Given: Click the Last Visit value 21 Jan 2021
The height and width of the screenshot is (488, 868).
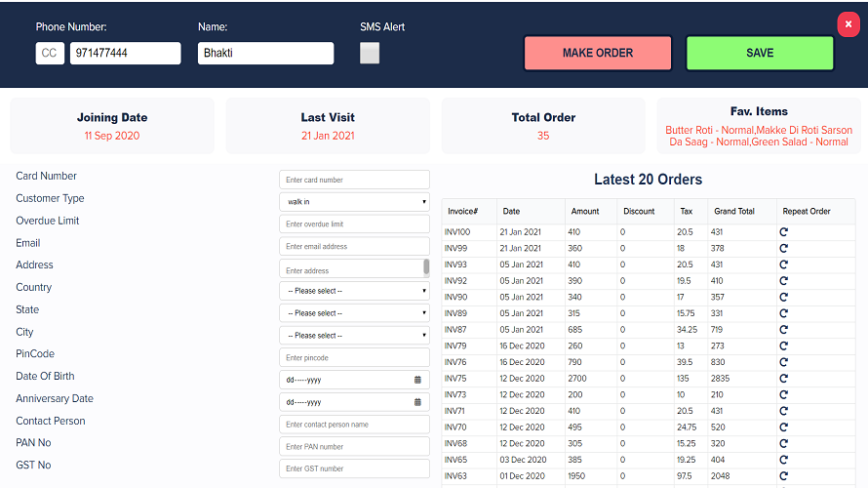Looking at the screenshot, I should 328,136.
